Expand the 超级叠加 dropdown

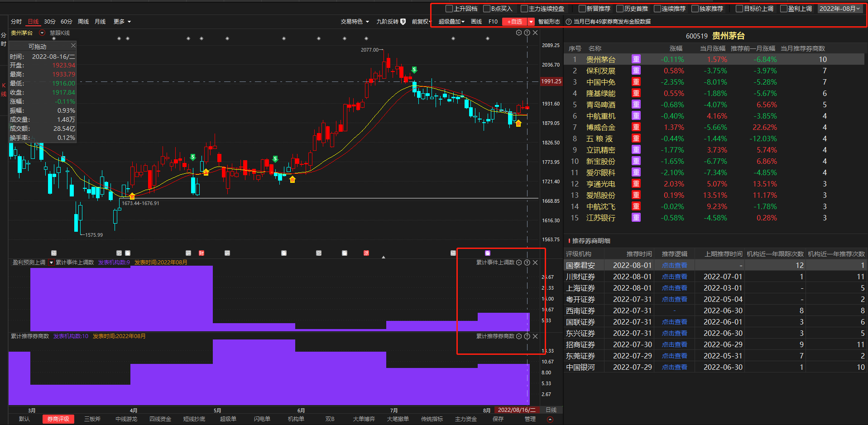tap(451, 21)
